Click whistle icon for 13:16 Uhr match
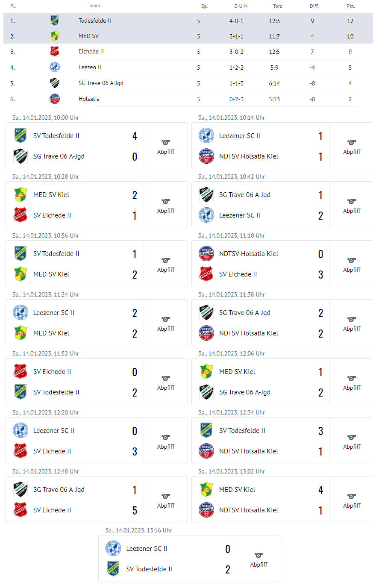Image resolution: width=373 pixels, height=588 pixels. (259, 555)
